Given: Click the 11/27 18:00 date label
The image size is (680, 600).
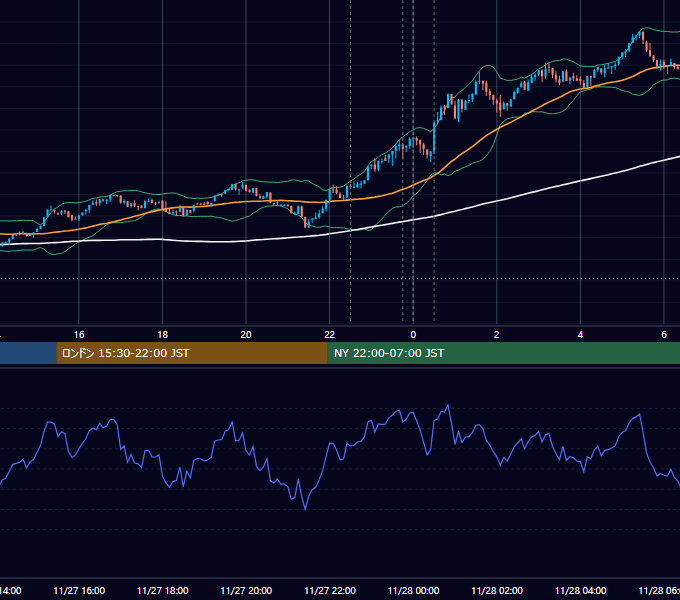Looking at the screenshot, I should pyautogui.click(x=163, y=591).
